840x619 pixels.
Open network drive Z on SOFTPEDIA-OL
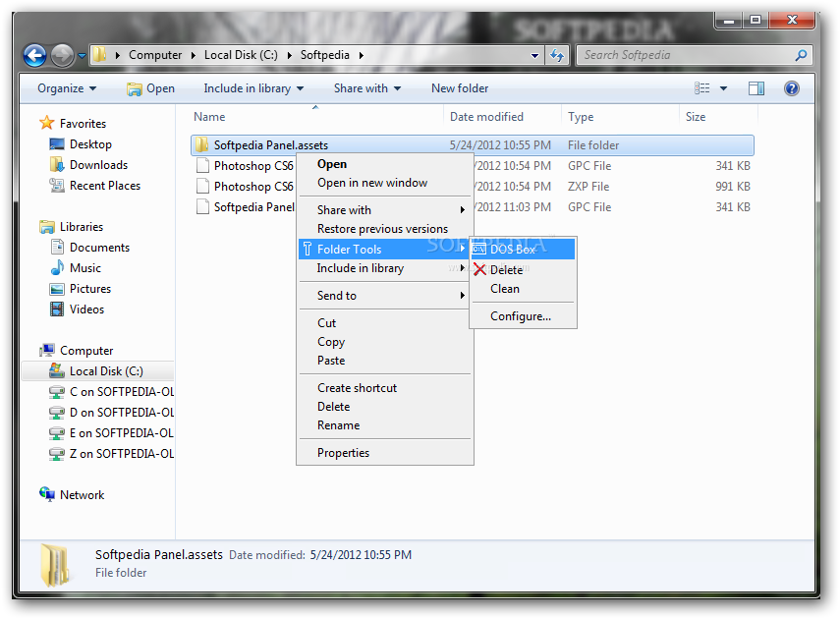[111, 453]
